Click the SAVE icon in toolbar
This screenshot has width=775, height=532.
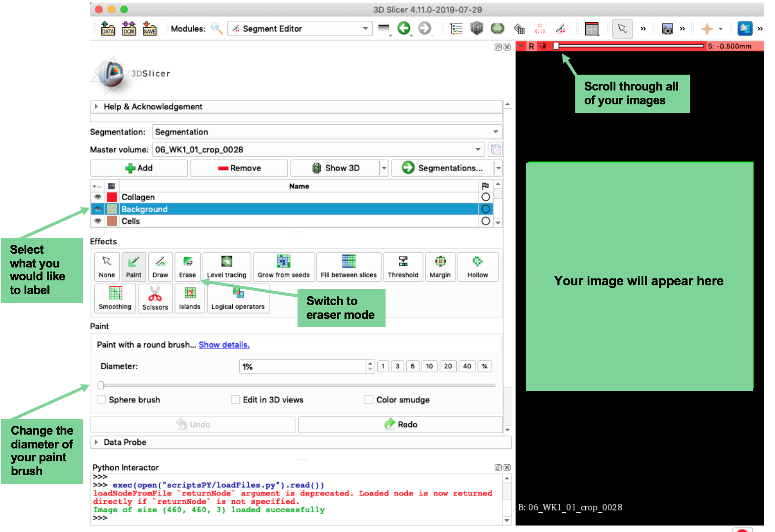tap(149, 28)
